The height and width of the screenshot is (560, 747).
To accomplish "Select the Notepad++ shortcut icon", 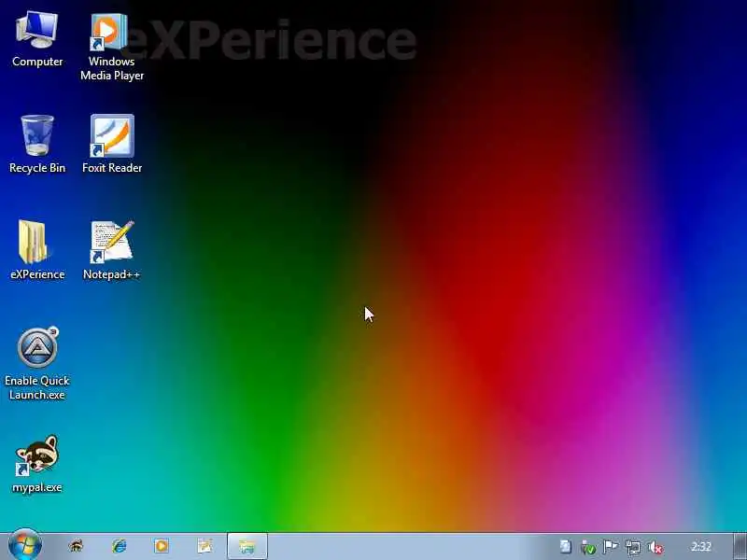I will tap(112, 250).
